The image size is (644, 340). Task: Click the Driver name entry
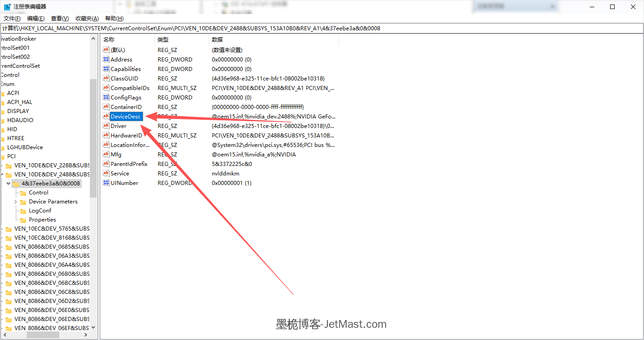click(118, 126)
